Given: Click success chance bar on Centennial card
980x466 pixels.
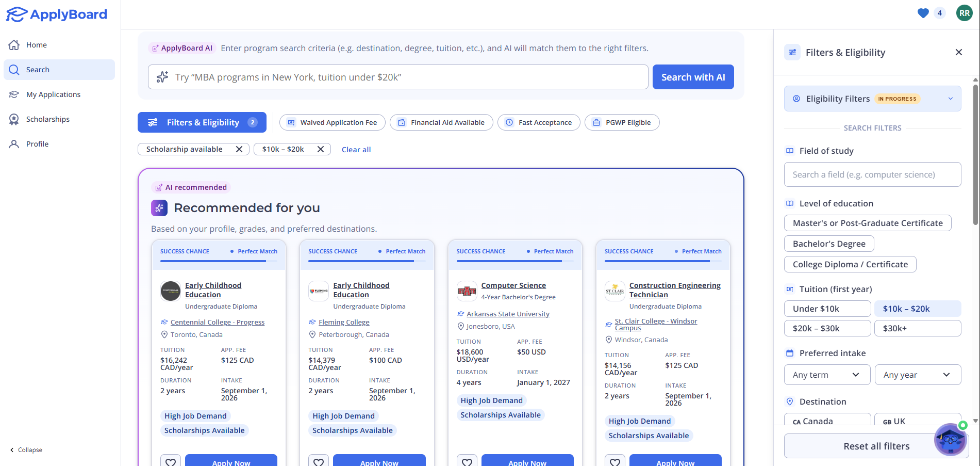Looking at the screenshot, I should coord(219,261).
